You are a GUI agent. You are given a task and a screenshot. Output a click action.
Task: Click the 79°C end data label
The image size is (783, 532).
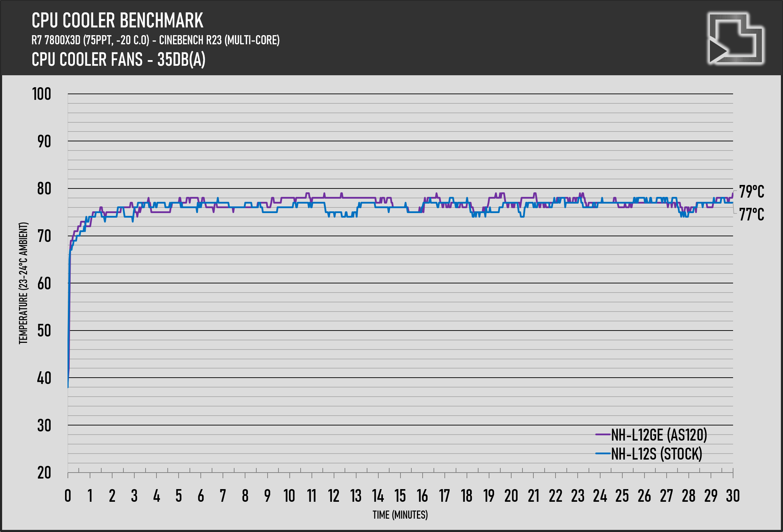[751, 192]
